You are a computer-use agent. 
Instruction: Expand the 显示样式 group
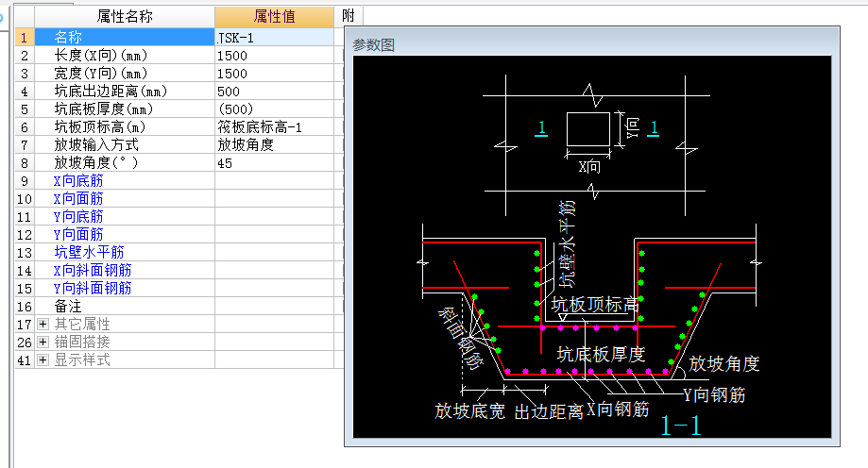coord(43,360)
